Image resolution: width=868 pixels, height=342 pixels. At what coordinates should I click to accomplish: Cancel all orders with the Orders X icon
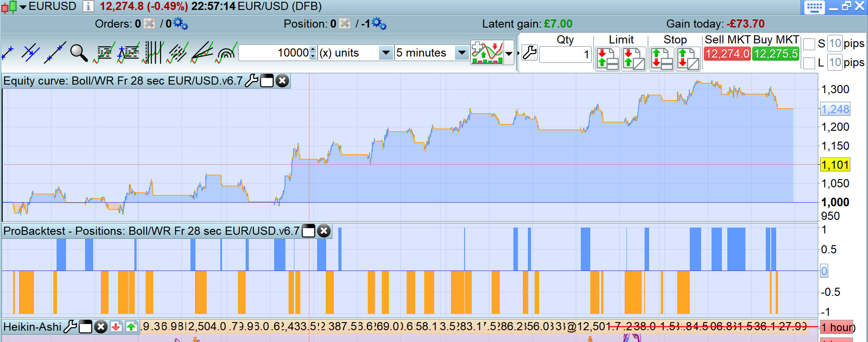point(150,24)
